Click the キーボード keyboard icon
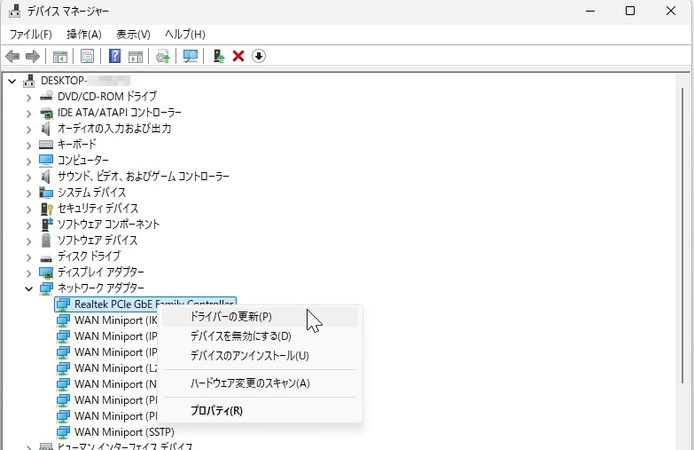Screen dimensions: 694x450 click(x=46, y=144)
